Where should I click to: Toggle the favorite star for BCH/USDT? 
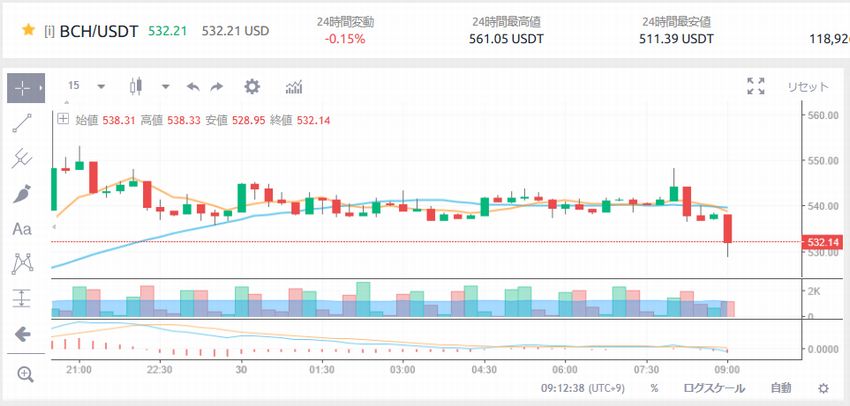point(28,30)
